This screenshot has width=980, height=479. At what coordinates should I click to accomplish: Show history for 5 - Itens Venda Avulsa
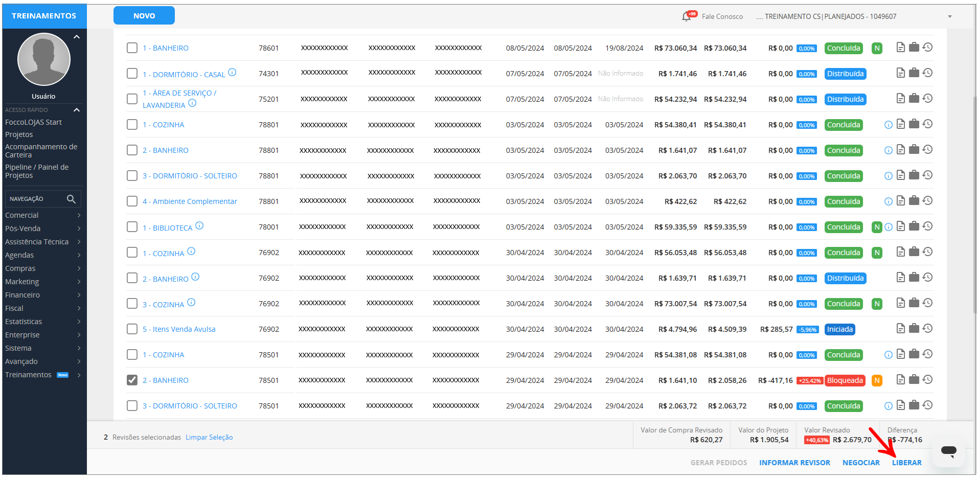[927, 329]
